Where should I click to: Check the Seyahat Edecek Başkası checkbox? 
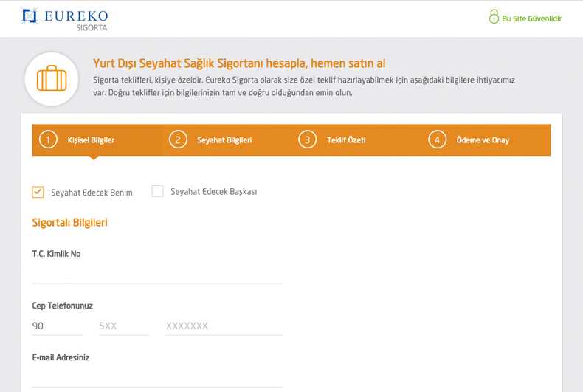click(x=158, y=191)
